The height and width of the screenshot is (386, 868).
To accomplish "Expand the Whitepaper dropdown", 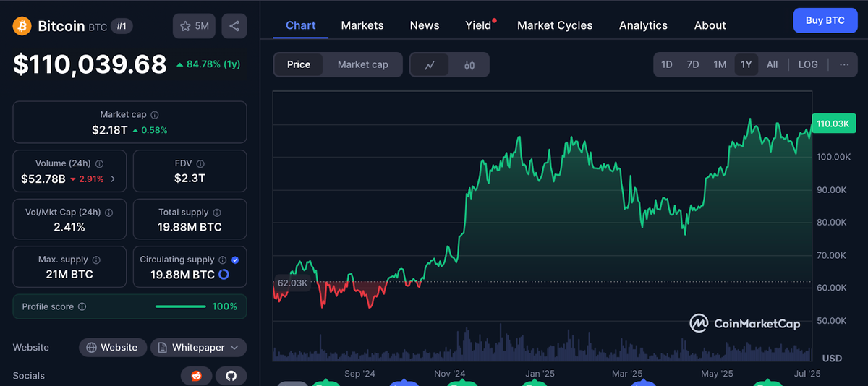I will pyautogui.click(x=234, y=348).
